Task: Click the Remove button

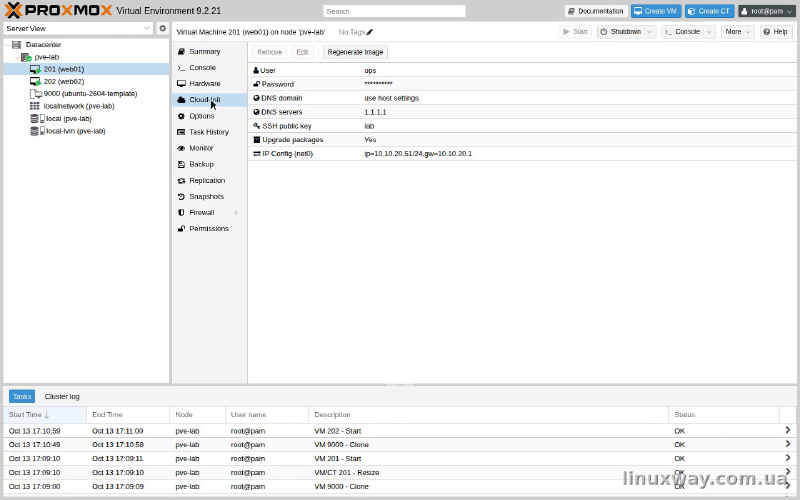Action: pos(269,52)
